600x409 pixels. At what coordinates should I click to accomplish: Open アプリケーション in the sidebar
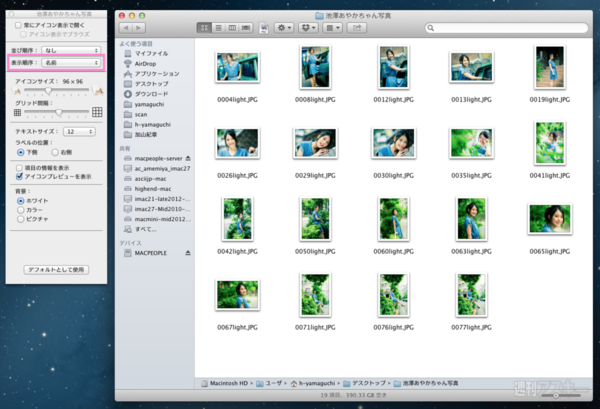tap(155, 74)
